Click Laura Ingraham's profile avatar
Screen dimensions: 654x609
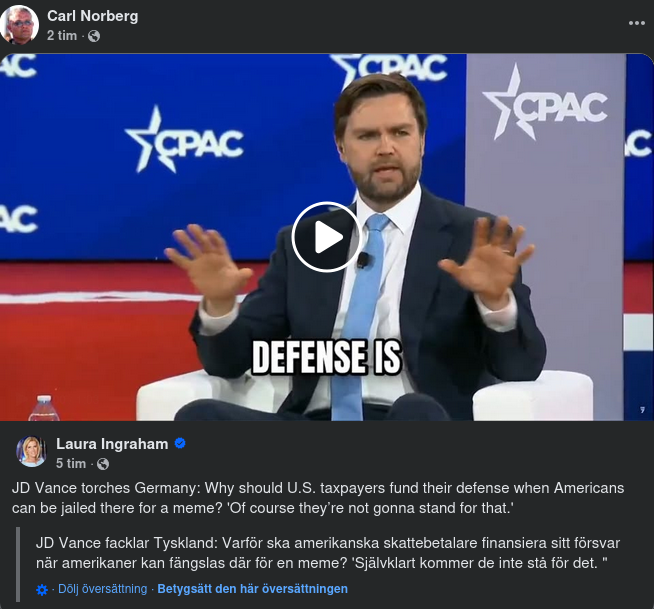[31, 452]
